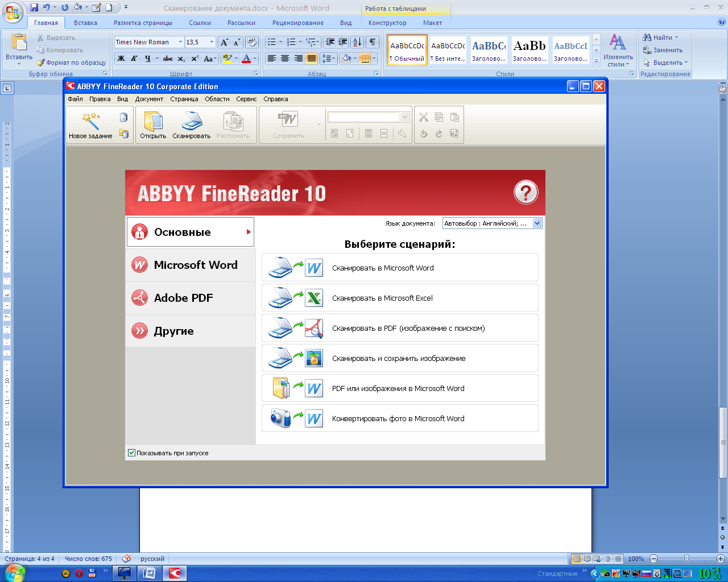Select the Microsoft Word scenario category

(x=191, y=265)
